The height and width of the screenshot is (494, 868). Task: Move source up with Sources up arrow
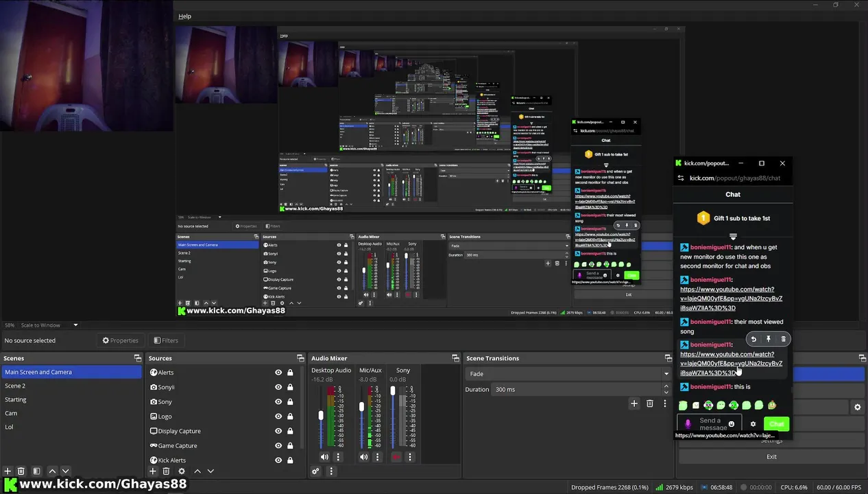pyautogui.click(x=197, y=471)
